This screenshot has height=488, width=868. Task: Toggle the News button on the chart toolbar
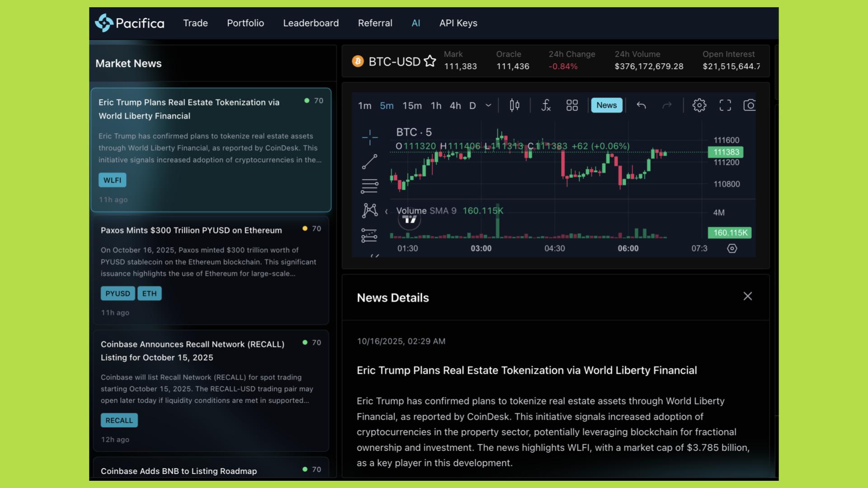[606, 105]
